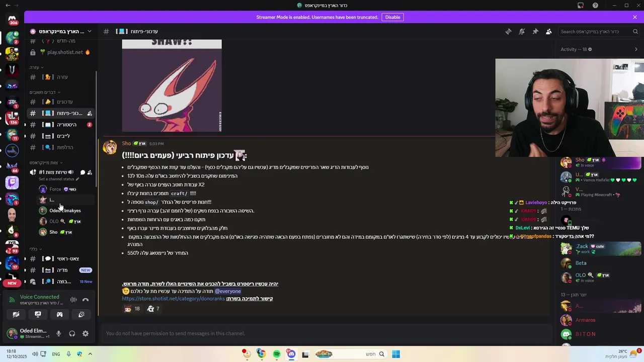The image size is (644, 362).
Task: Deafen with headphones icon
Action: 72,333
